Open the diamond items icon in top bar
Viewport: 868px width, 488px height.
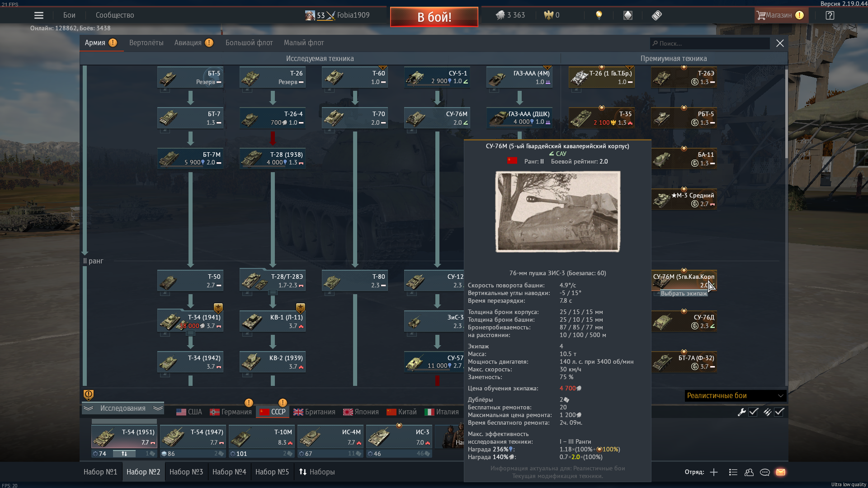pyautogui.click(x=628, y=15)
